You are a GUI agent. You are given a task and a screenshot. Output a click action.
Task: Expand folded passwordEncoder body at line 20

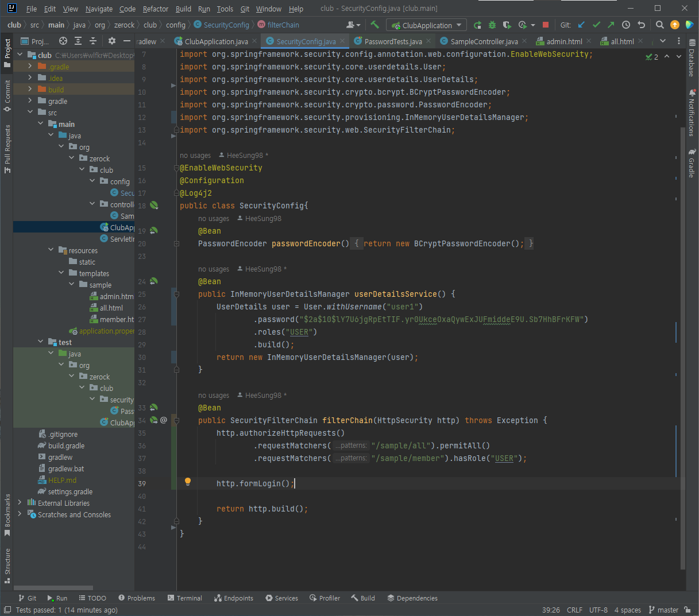[x=176, y=243]
